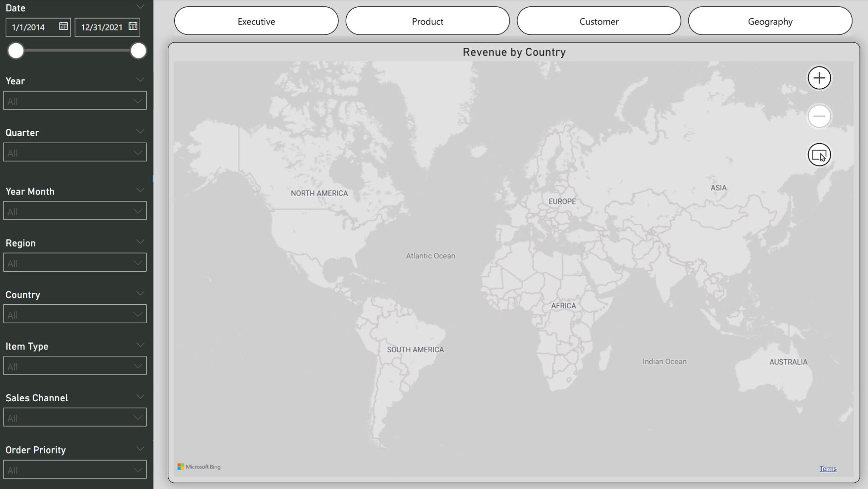The image size is (868, 489).
Task: Click the Terms link on map
Action: (x=829, y=468)
